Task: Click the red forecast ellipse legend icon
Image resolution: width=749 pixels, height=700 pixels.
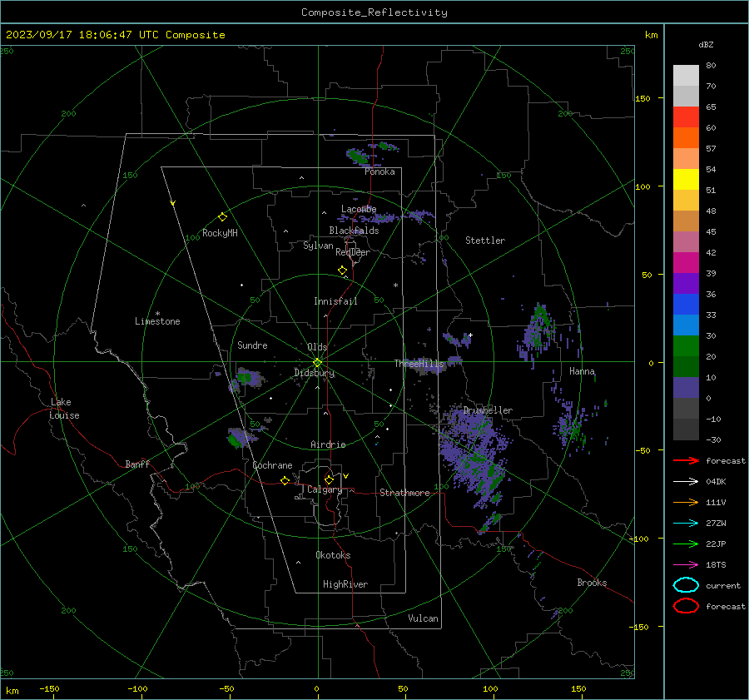Action: (x=686, y=606)
